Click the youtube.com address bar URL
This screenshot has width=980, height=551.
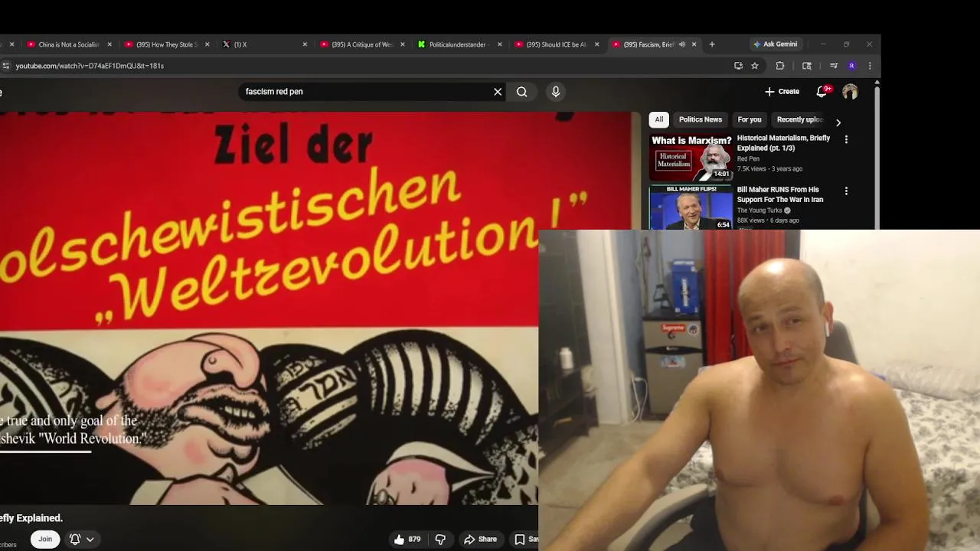coord(90,66)
